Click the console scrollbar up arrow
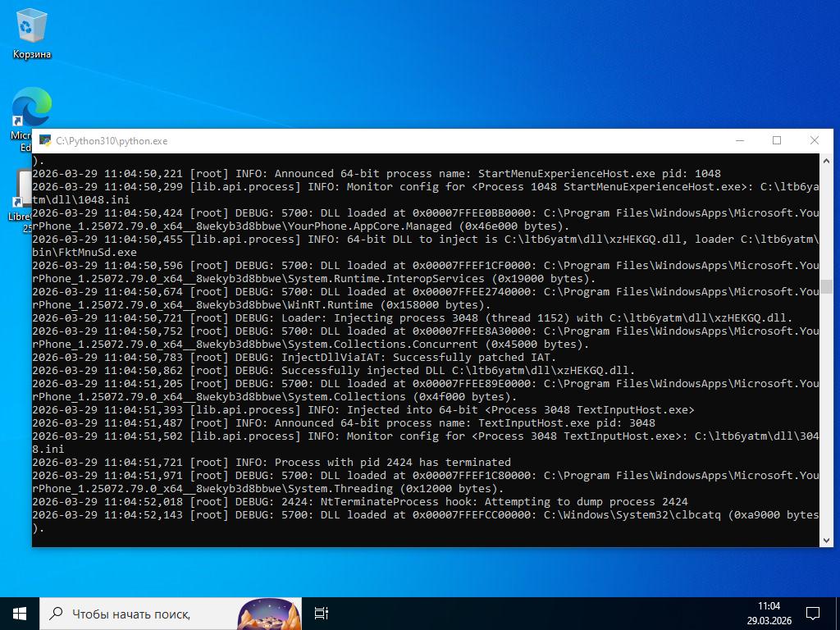840x630 pixels. point(826,161)
